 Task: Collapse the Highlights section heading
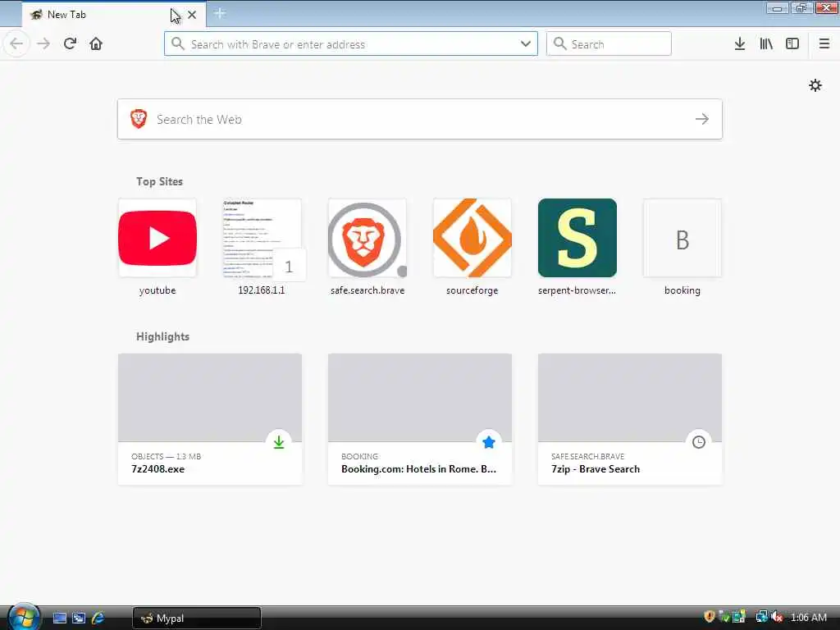pos(162,336)
